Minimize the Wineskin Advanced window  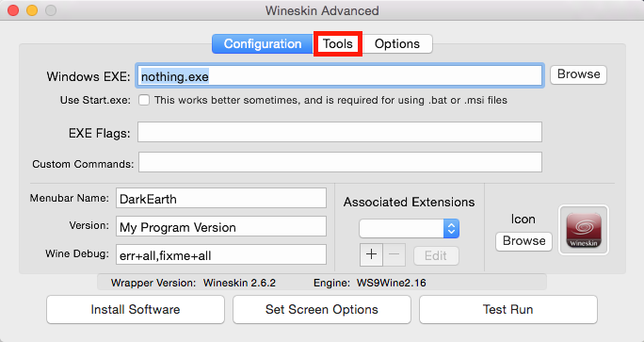click(x=32, y=10)
